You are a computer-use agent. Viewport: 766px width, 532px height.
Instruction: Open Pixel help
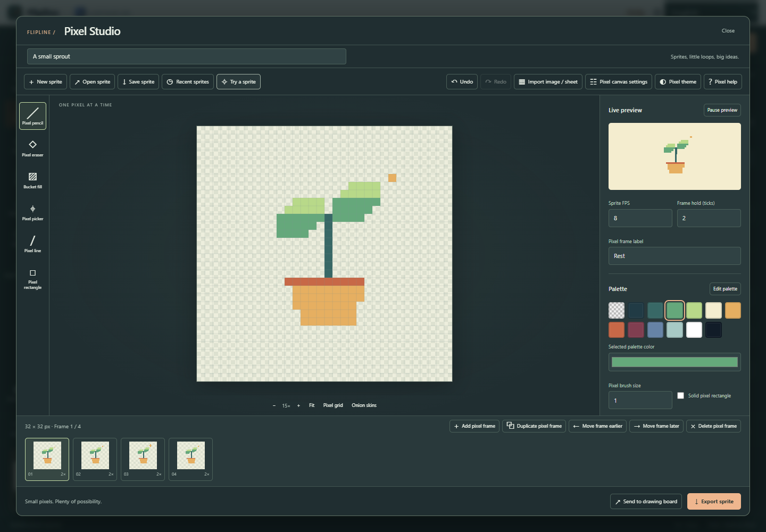click(x=723, y=82)
